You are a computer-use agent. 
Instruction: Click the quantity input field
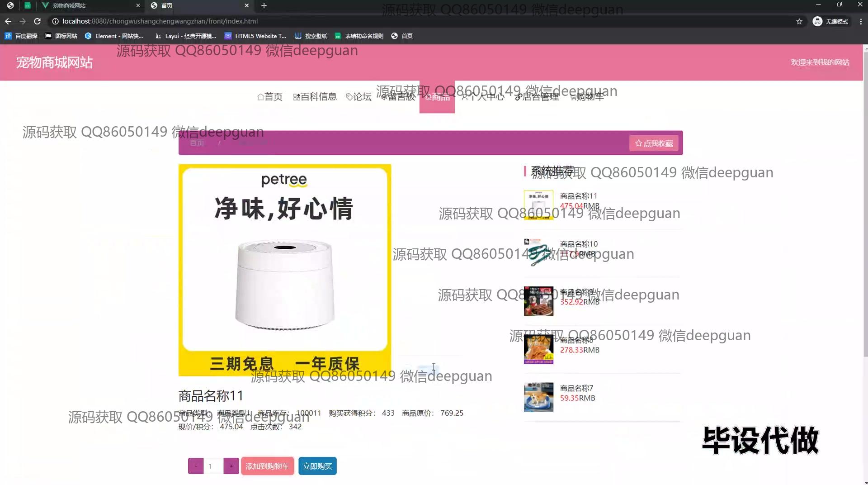click(x=213, y=466)
